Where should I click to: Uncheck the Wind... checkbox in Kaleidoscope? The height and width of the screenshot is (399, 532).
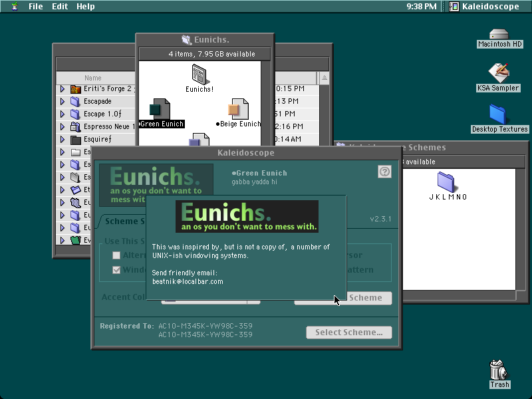116,270
